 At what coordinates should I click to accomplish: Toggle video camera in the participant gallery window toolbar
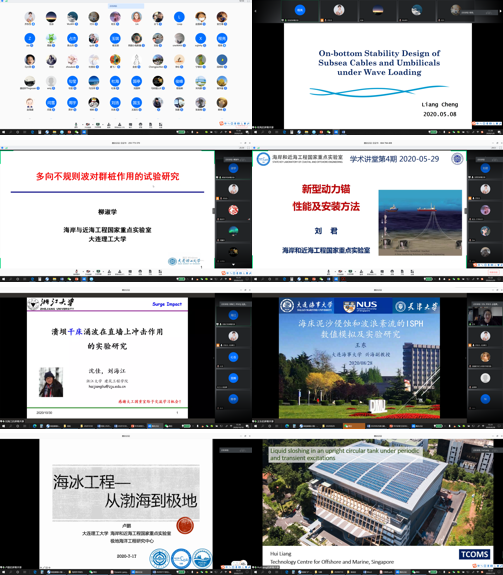pyautogui.click(x=88, y=125)
